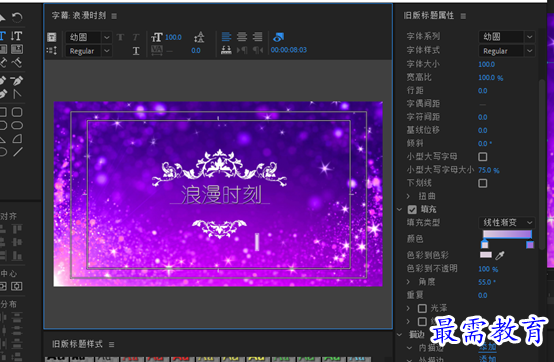Open the 字幕: 浪漫时刻 panel menu
Image resolution: width=554 pixels, height=362 pixels.
(x=114, y=16)
